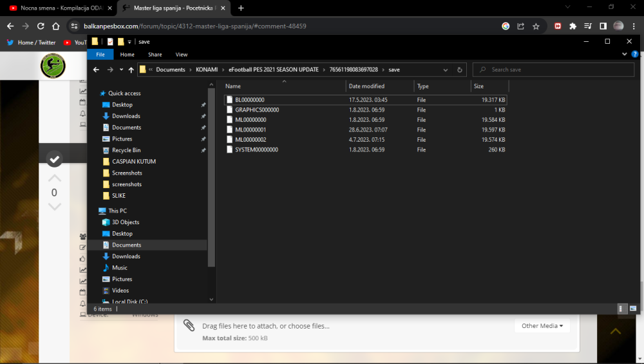Open the recent locations dropdown
This screenshot has height=364, width=644.
click(121, 70)
